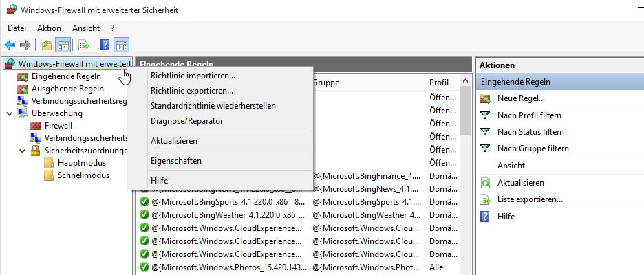Click the Alle profile cell

coord(436,267)
